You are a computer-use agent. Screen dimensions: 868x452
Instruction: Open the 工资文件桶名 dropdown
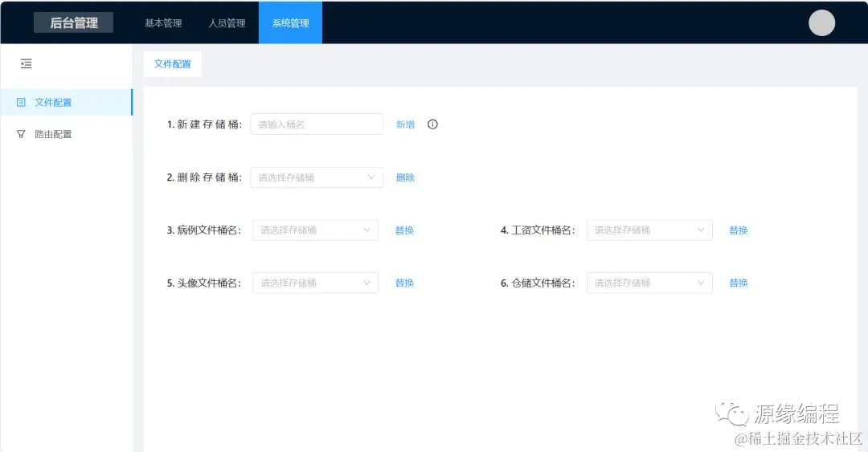coord(649,230)
